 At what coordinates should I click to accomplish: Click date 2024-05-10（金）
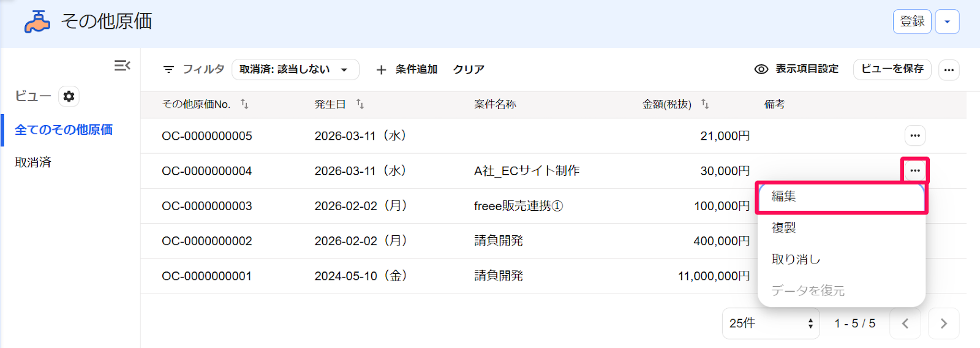(x=361, y=276)
